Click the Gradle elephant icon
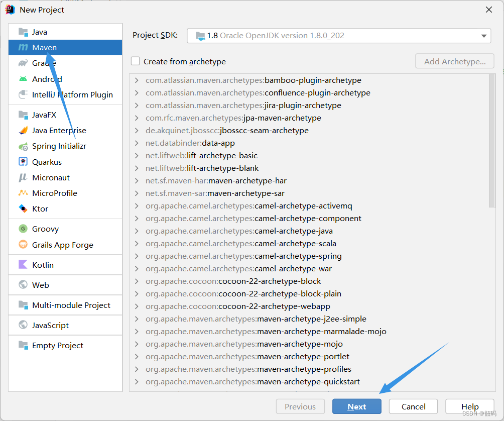Image resolution: width=504 pixels, height=421 pixels. (x=23, y=63)
